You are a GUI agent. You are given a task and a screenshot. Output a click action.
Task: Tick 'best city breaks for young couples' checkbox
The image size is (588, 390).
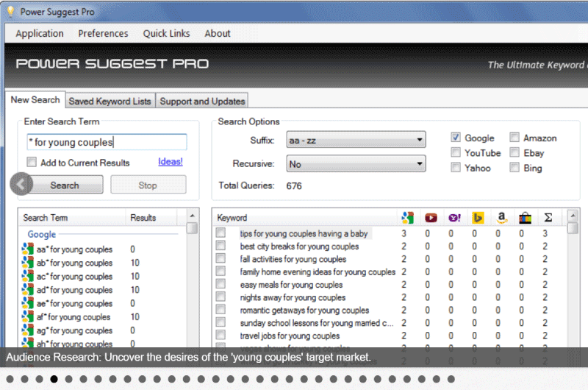(220, 246)
